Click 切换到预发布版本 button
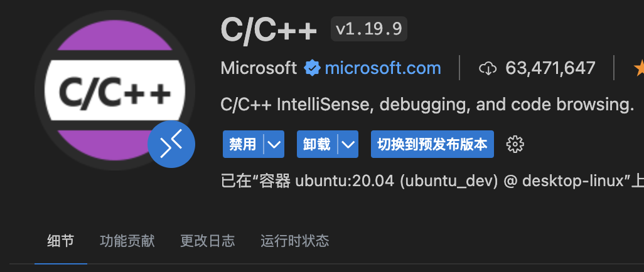Image resolution: width=644 pixels, height=272 pixels. [x=432, y=144]
